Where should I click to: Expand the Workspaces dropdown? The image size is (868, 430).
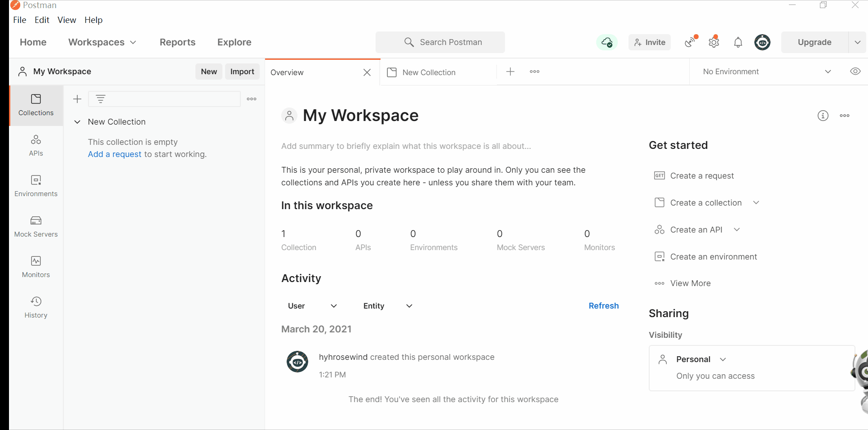tap(102, 42)
